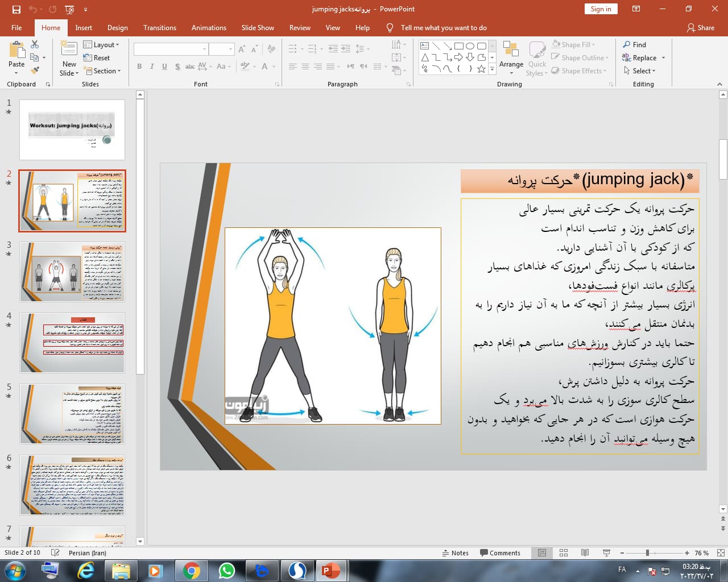
Task: Start Slide Show from status bar icon
Action: point(606,553)
